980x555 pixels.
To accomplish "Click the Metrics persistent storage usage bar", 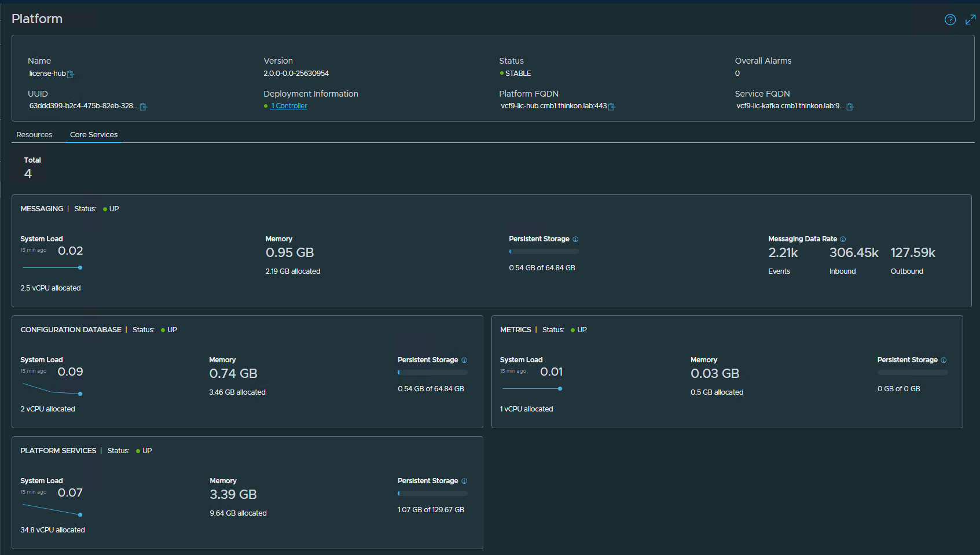I will click(x=913, y=373).
